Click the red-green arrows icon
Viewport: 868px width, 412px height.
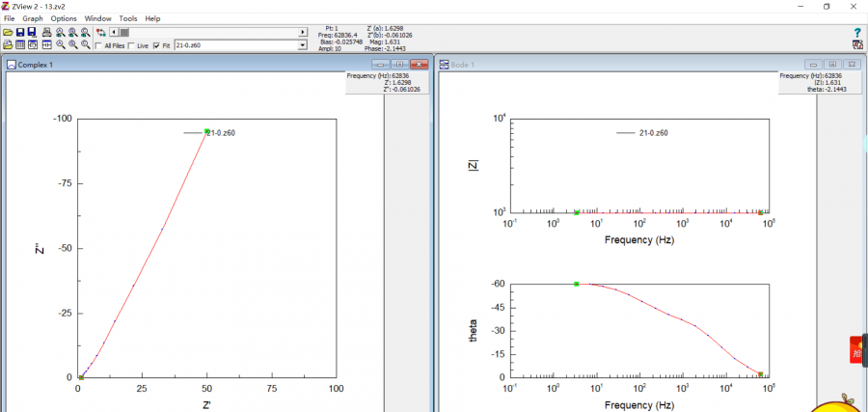pyautogui.click(x=100, y=32)
